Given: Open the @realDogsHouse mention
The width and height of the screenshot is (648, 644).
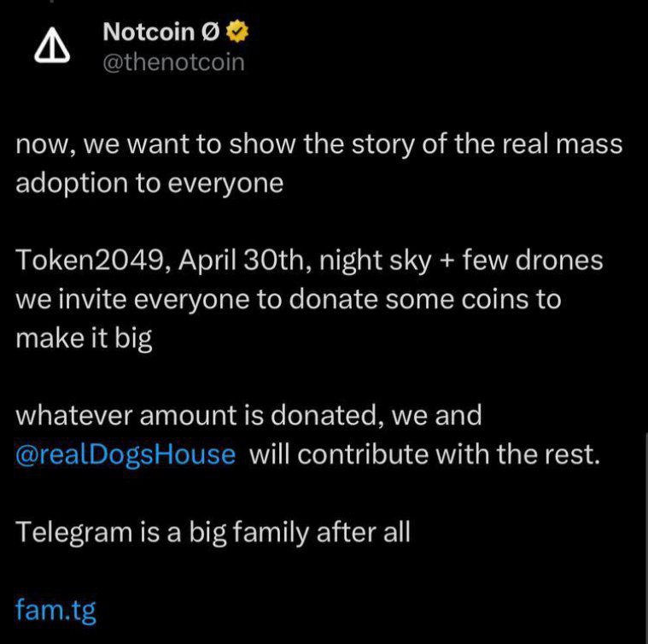Looking at the screenshot, I should point(126,454).
